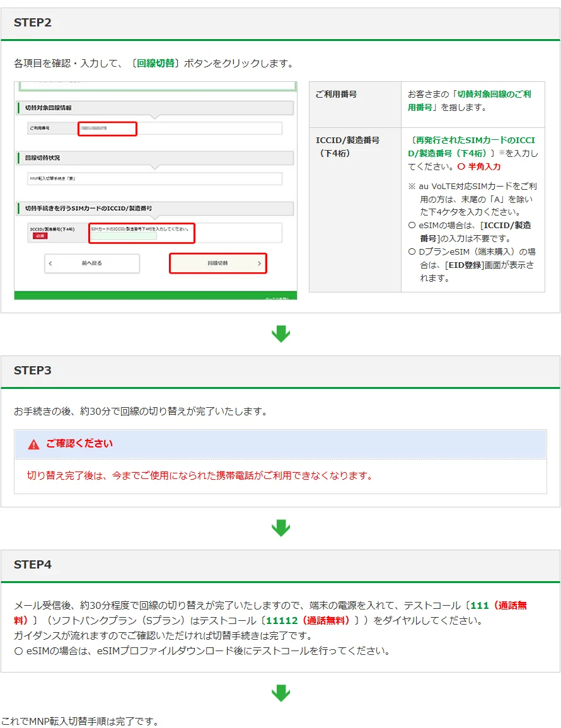561x728 pixels.
Task: Click the ご利用番号 field in sample screenshot
Action: (x=107, y=129)
